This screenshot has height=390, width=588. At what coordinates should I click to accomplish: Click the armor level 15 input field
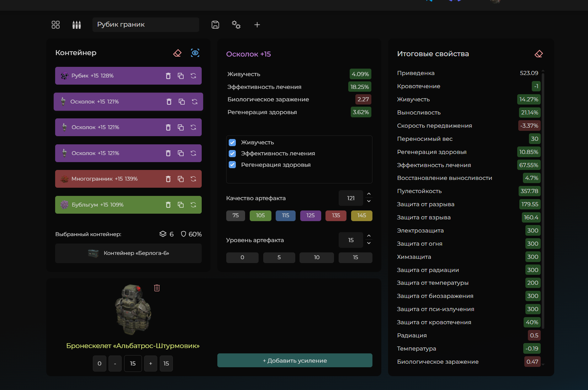tap(133, 363)
